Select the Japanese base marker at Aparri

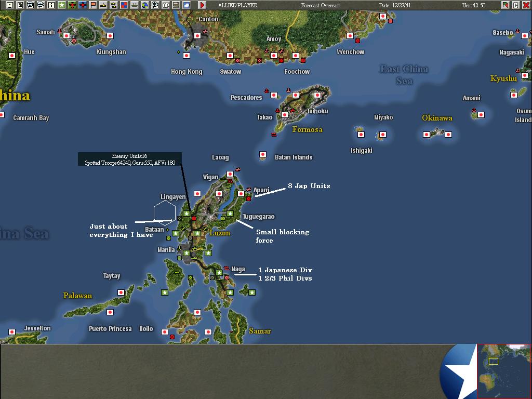241,194
